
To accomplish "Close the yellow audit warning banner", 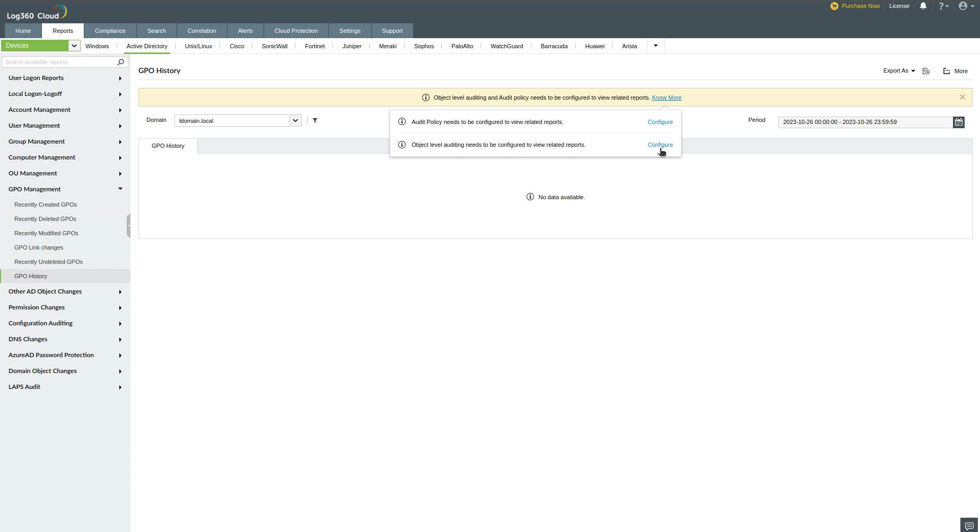I will point(962,97).
